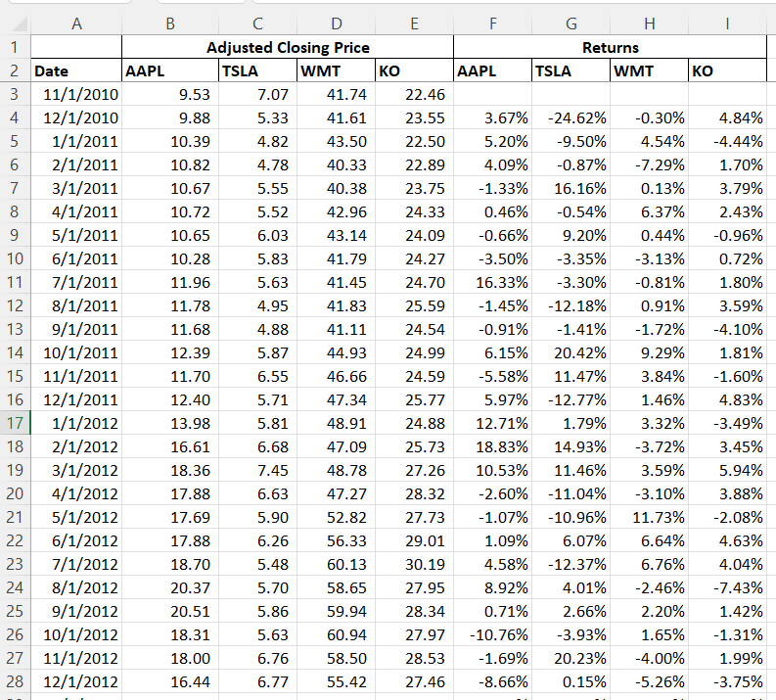776x700 pixels.
Task: Select row 17 header
Action: pyautogui.click(x=15, y=423)
